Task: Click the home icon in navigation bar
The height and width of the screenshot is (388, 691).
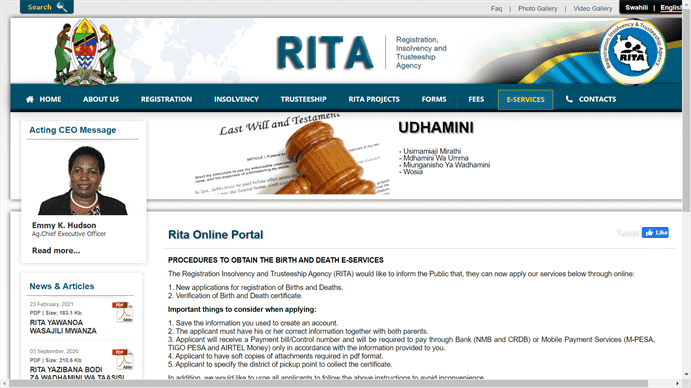Action: [30, 99]
